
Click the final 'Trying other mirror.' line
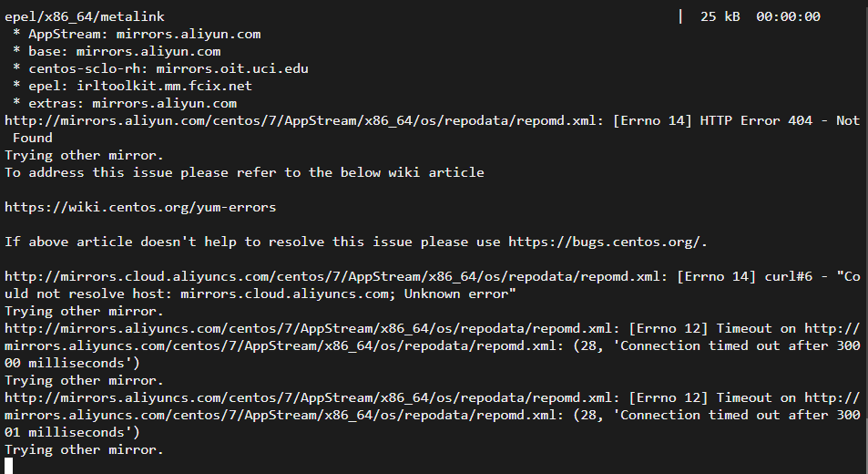(x=84, y=449)
